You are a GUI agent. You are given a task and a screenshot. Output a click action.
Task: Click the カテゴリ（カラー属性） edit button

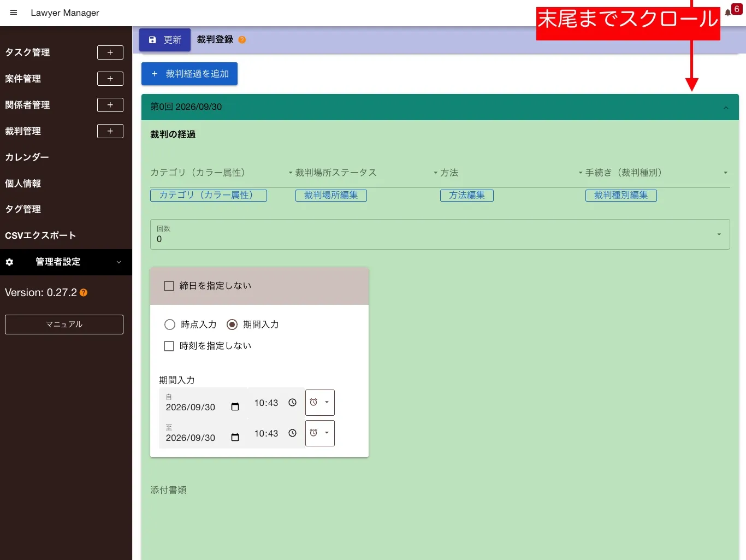point(209,195)
